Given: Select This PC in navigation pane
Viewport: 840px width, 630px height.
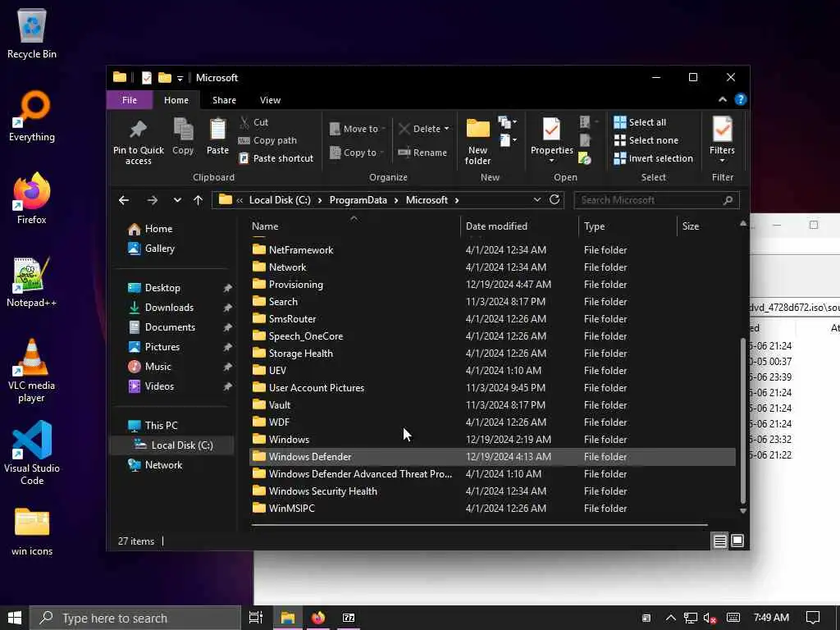Looking at the screenshot, I should pos(152,426).
